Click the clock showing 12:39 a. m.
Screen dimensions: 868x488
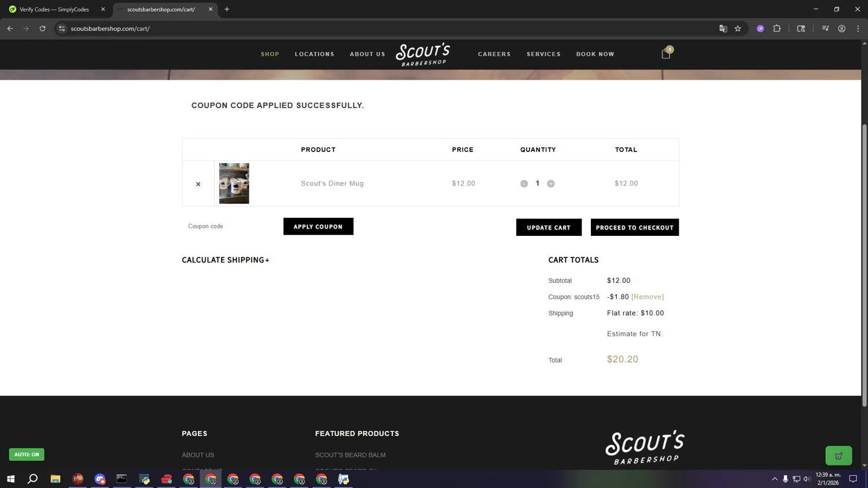point(827,475)
